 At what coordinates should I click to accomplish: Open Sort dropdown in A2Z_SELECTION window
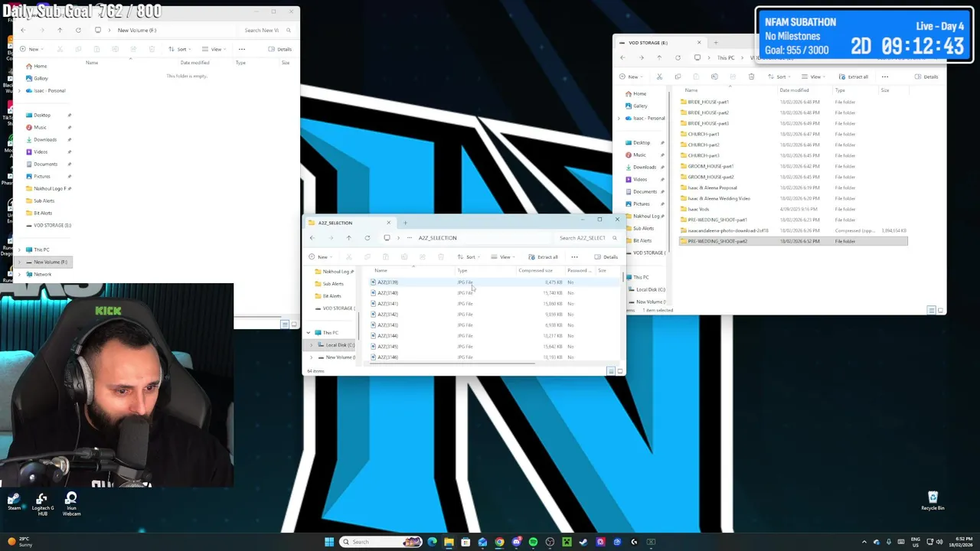pos(467,257)
